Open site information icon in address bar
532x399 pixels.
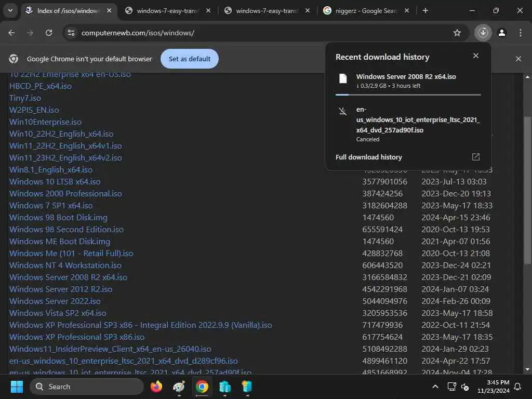pyautogui.click(x=71, y=33)
